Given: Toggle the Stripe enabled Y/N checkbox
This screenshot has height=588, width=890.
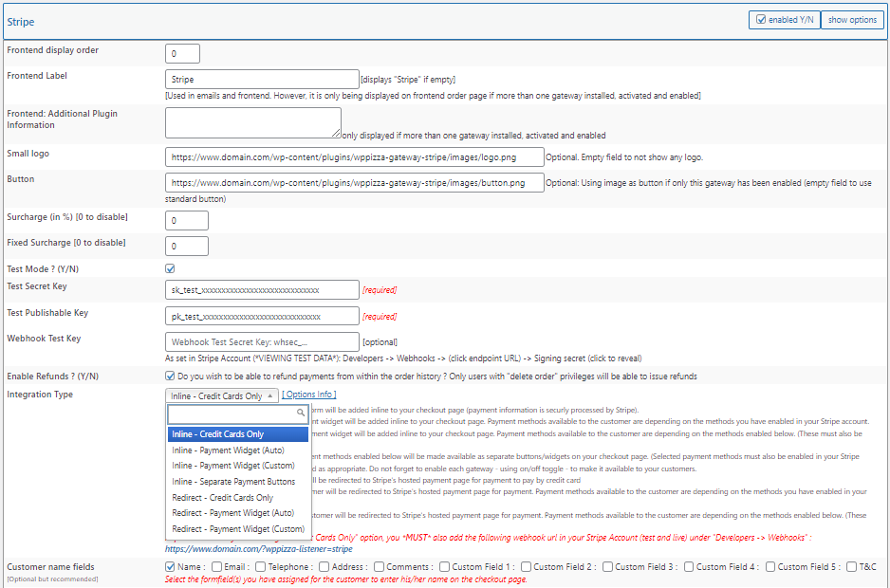Looking at the screenshot, I should [761, 19].
